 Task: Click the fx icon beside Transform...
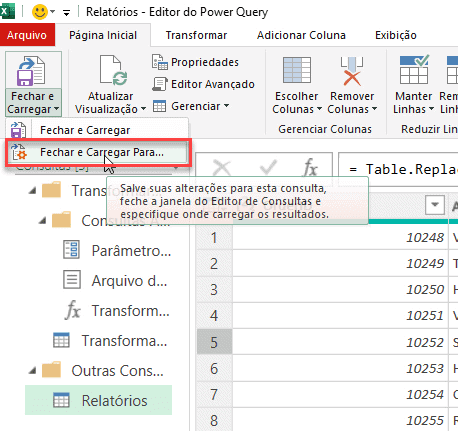pyautogui.click(x=73, y=310)
